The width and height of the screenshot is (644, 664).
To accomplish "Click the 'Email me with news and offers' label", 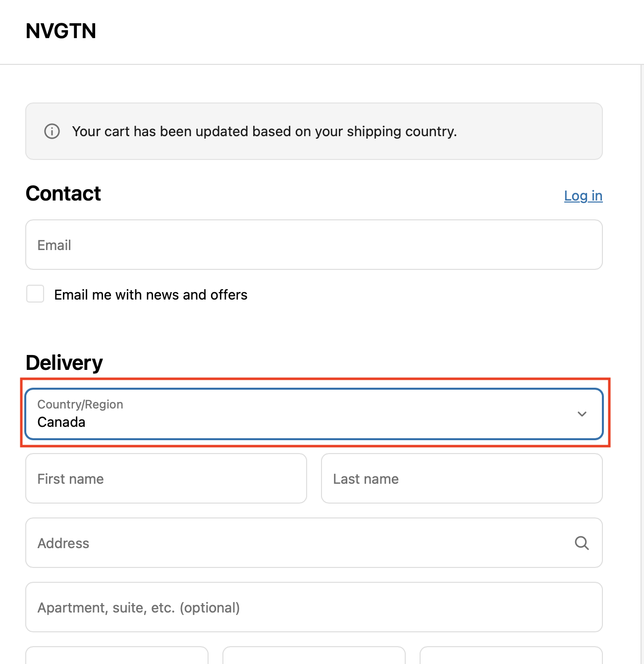I will [x=151, y=295].
